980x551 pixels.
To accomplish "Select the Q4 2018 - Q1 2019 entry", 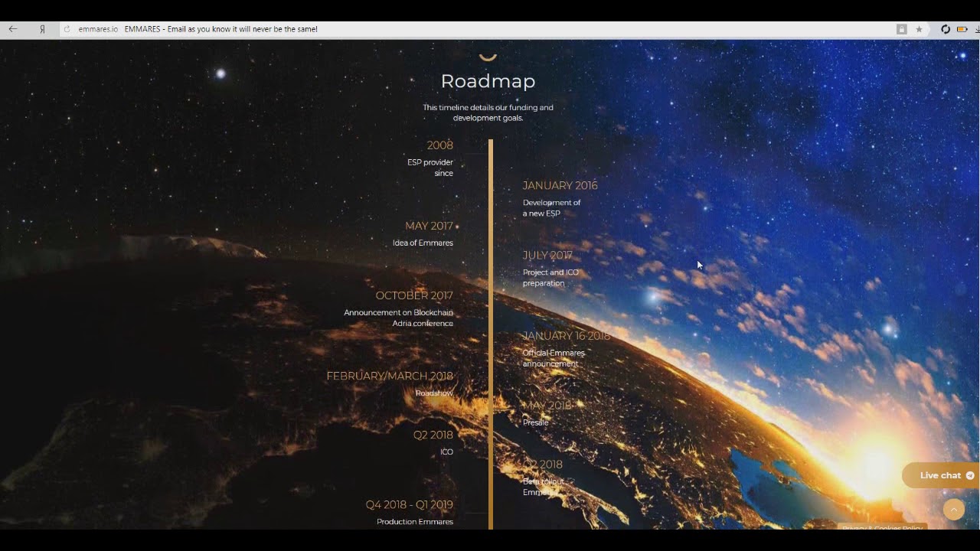I will tap(409, 505).
